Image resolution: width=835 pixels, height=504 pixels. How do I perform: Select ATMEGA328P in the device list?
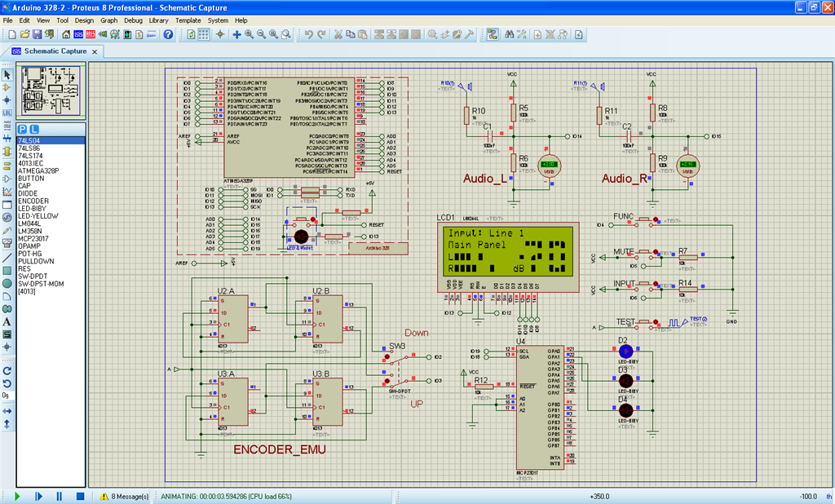coord(51,171)
